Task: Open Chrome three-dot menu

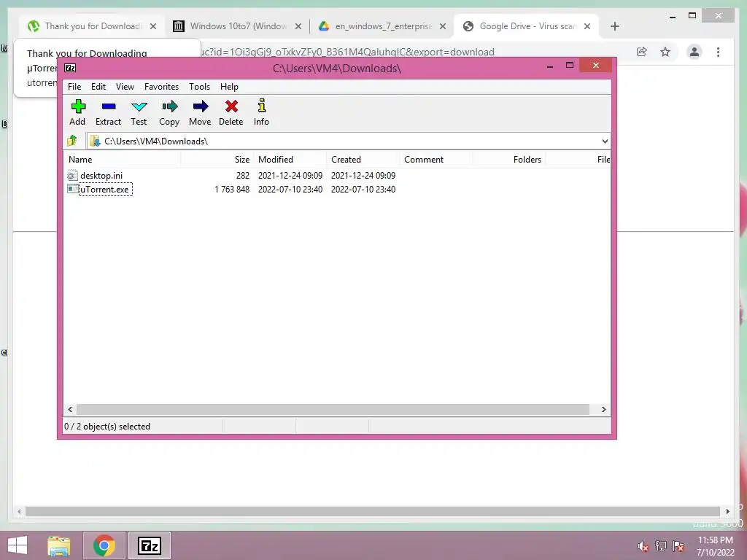Action: pos(718,52)
